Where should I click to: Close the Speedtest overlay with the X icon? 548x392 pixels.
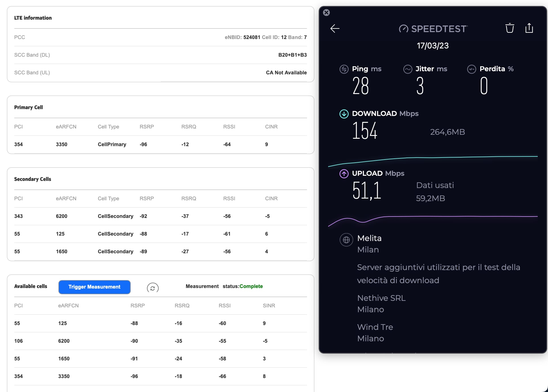pos(326,13)
